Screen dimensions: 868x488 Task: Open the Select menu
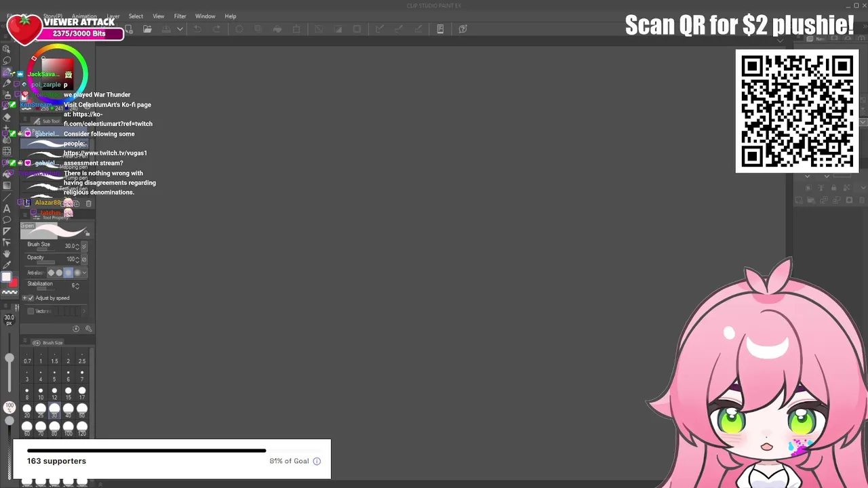pos(136,16)
